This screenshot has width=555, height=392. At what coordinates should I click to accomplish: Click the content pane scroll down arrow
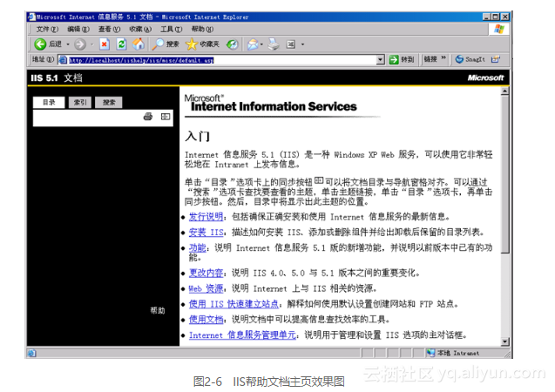tap(505, 341)
